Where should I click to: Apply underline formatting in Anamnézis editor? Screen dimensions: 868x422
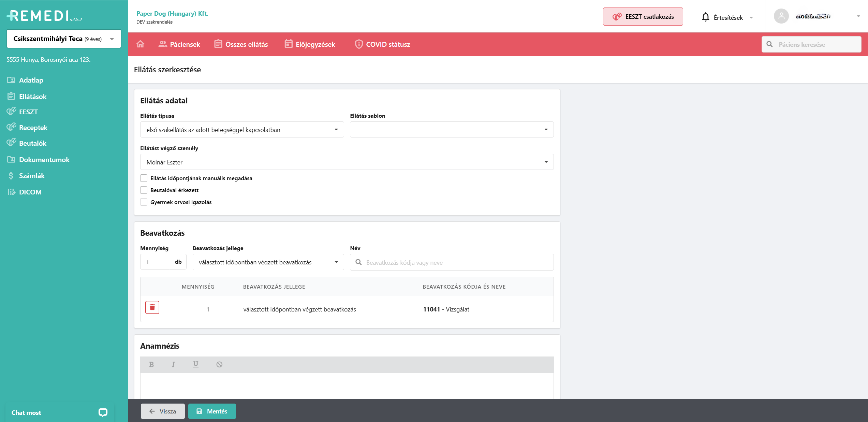point(196,364)
